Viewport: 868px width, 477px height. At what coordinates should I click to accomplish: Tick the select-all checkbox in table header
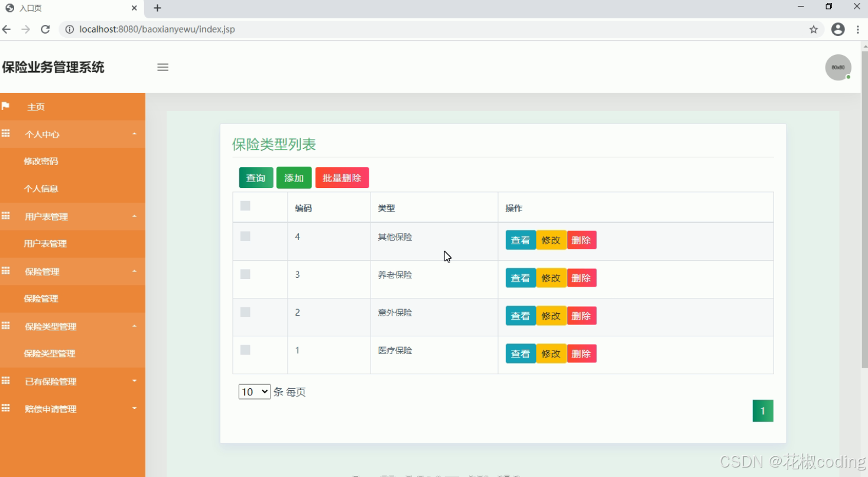click(245, 206)
